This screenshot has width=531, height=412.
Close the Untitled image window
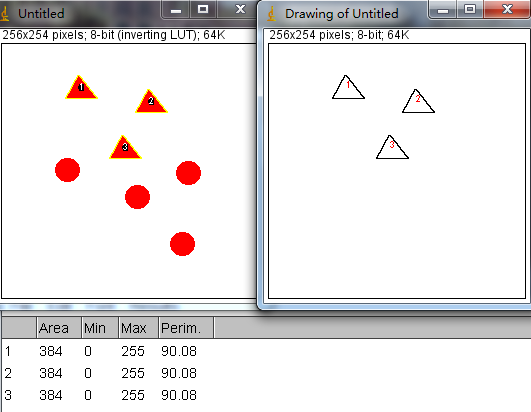[x=239, y=9]
